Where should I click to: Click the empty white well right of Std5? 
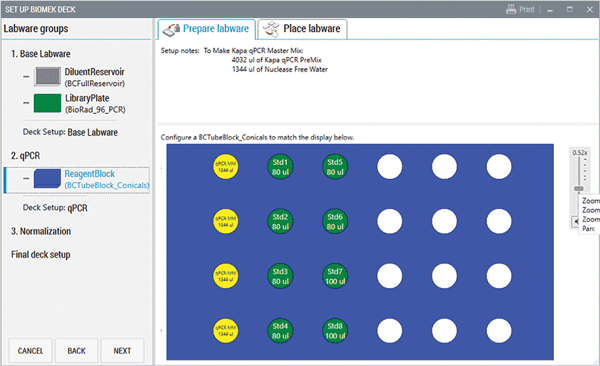pos(390,167)
